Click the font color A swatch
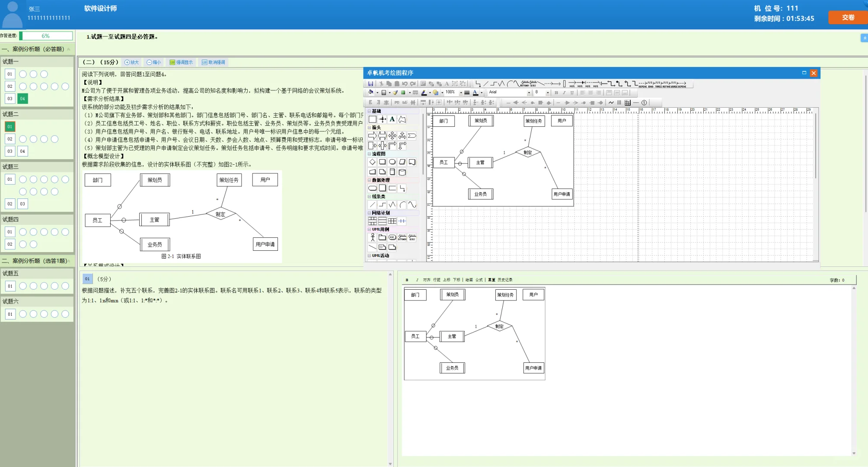 [x=475, y=93]
